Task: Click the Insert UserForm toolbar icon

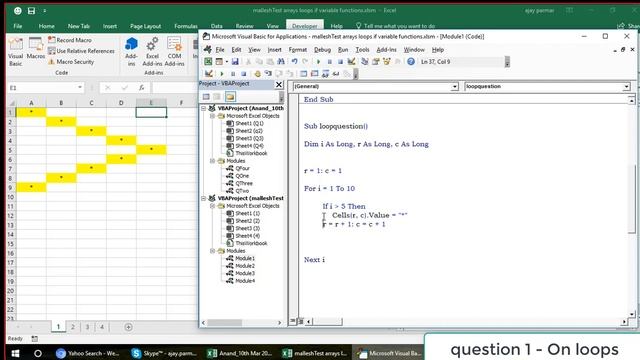Action: pyautogui.click(x=219, y=62)
